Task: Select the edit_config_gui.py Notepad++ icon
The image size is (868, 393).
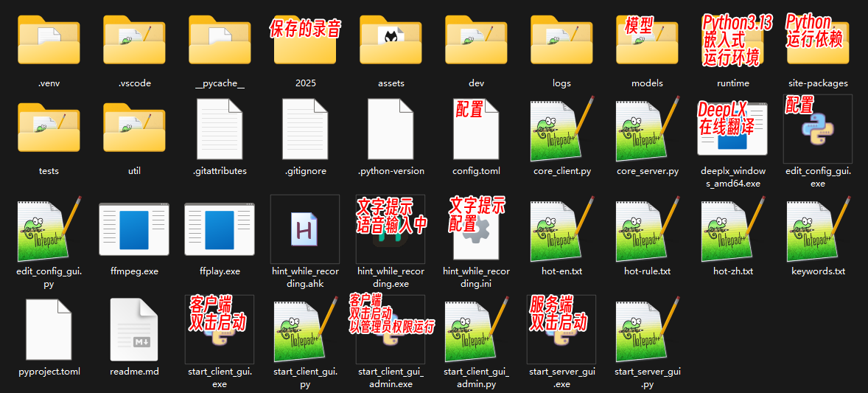Action: pyautogui.click(x=50, y=229)
